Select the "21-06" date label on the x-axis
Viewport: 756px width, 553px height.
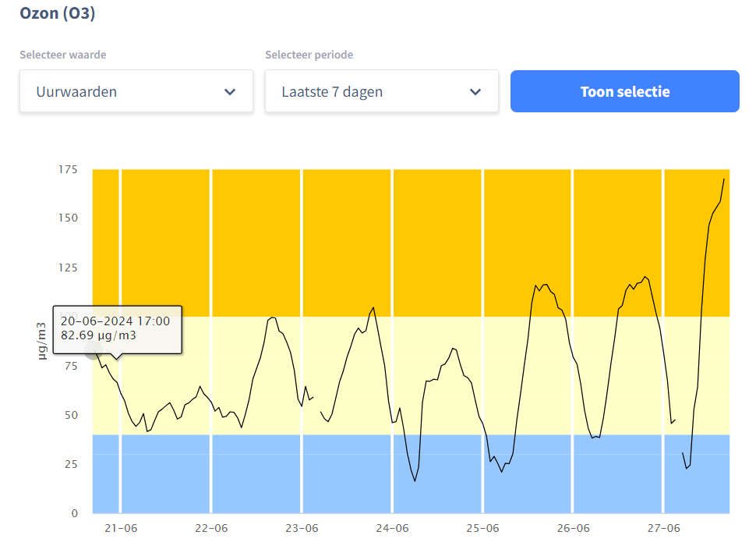(x=121, y=528)
